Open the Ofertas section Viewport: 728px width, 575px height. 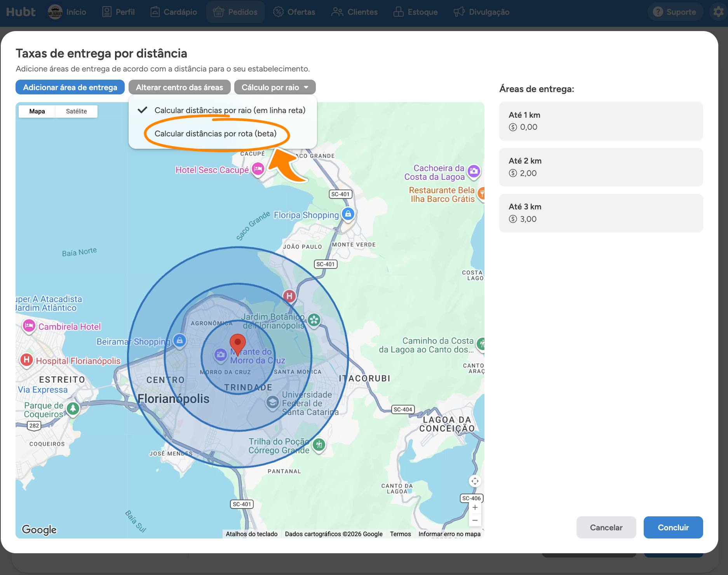click(294, 12)
